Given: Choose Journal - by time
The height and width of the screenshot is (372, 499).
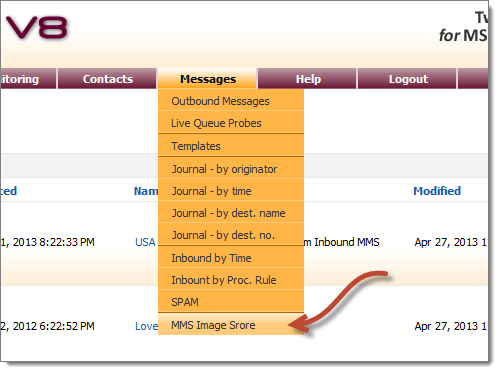Looking at the screenshot, I should pyautogui.click(x=231, y=191).
